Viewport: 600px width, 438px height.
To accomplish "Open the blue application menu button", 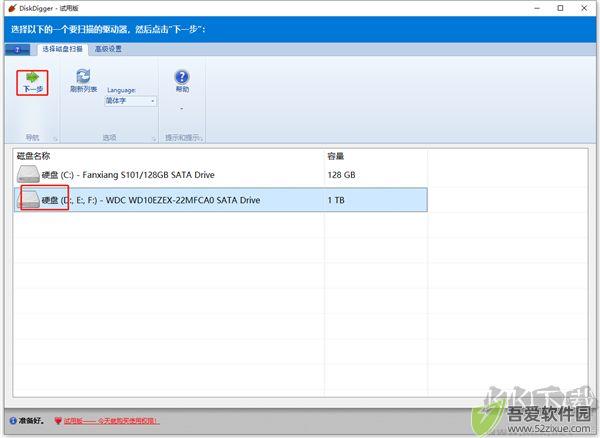I will click(x=17, y=50).
